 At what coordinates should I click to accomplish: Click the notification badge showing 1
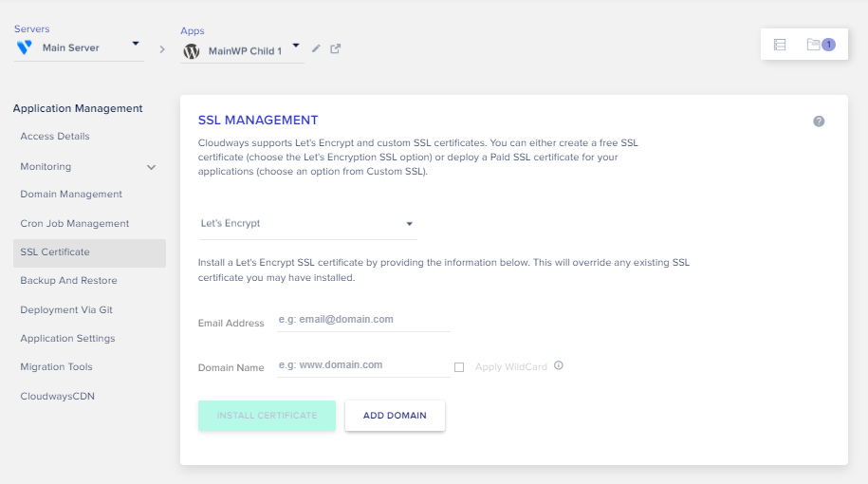829,45
